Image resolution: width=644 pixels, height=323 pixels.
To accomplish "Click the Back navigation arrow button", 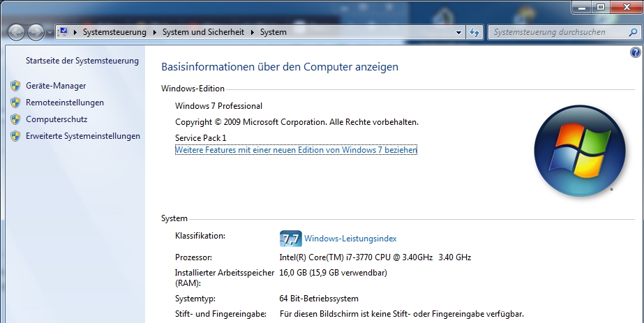I will pos(16,32).
